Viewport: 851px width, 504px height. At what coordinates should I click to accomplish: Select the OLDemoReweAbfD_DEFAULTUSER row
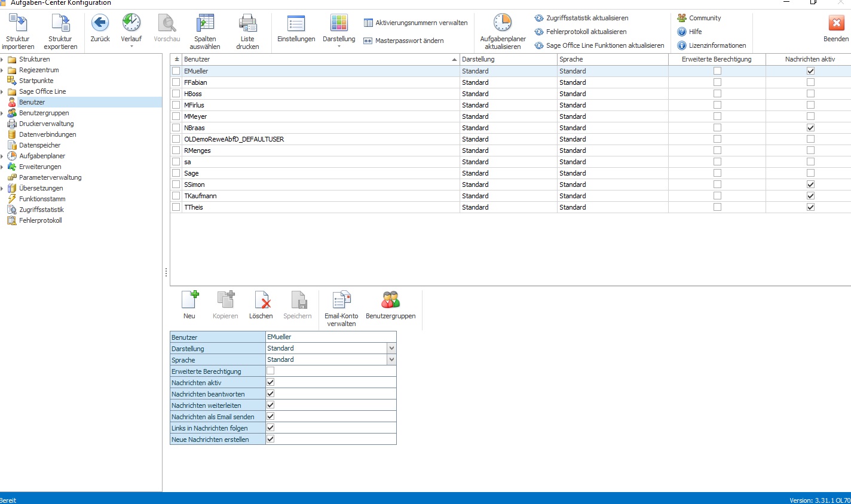(x=510, y=139)
